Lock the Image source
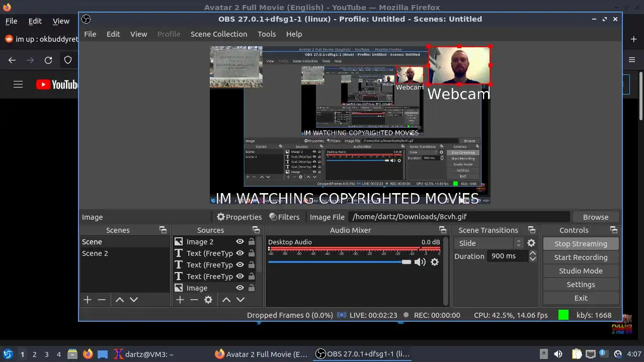The height and width of the screenshot is (362, 644). tap(251, 288)
